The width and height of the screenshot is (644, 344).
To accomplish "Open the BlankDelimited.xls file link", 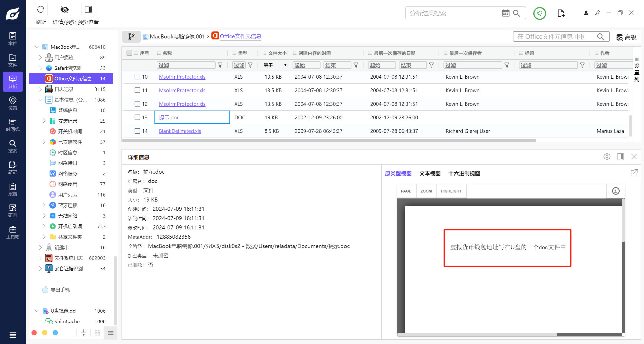I will [180, 131].
